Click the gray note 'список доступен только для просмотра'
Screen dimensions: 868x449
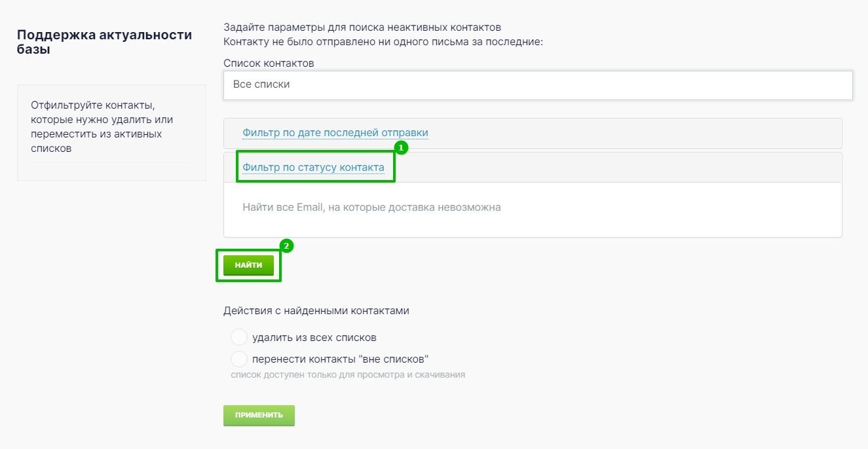[x=348, y=375]
